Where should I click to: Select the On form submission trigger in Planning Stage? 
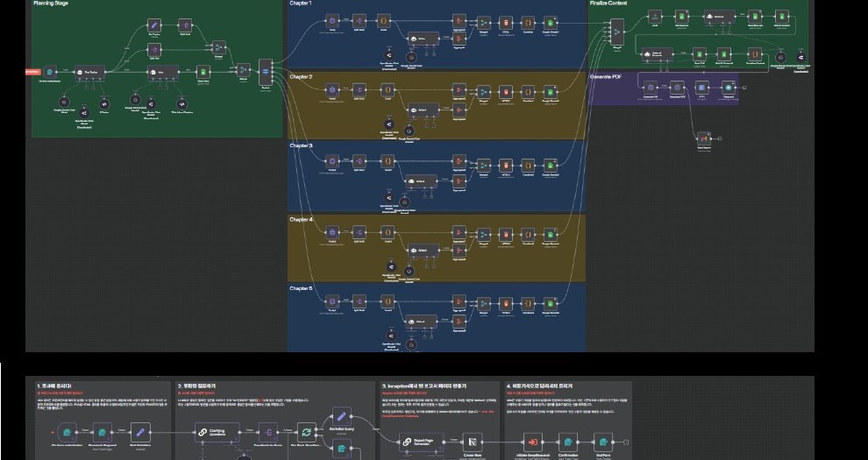(50, 71)
